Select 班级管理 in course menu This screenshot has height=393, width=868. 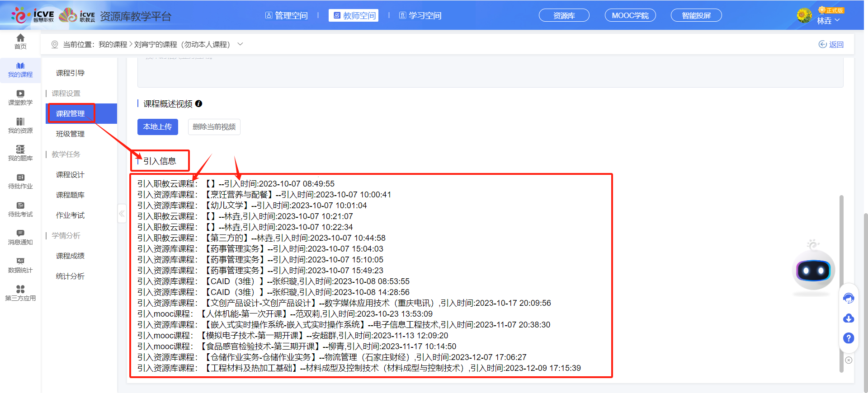point(70,134)
